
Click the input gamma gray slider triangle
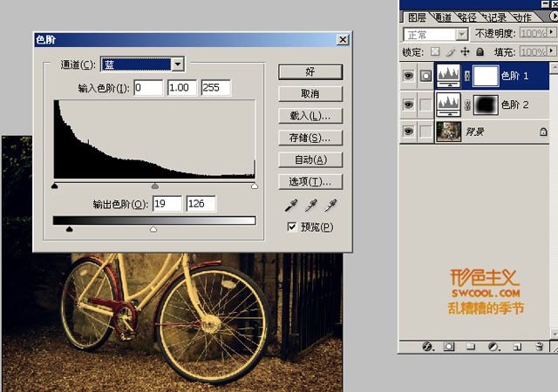point(155,186)
